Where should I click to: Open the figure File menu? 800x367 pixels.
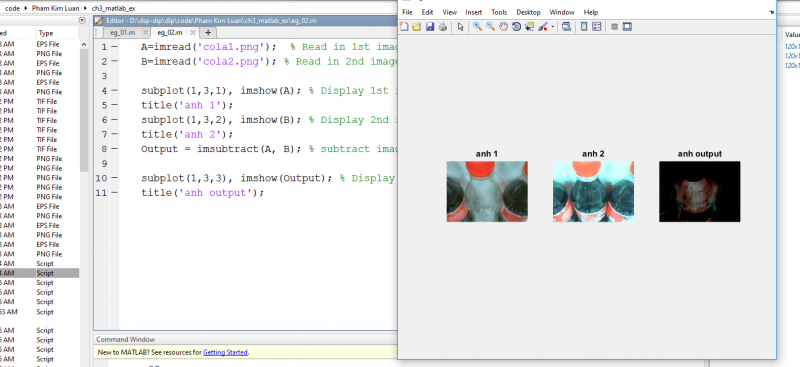click(x=407, y=12)
